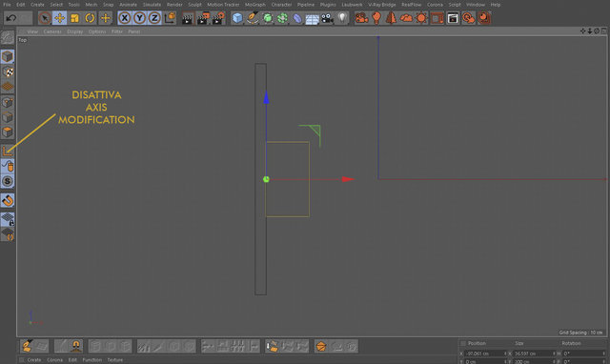Add a Light bulb object

coord(342,18)
